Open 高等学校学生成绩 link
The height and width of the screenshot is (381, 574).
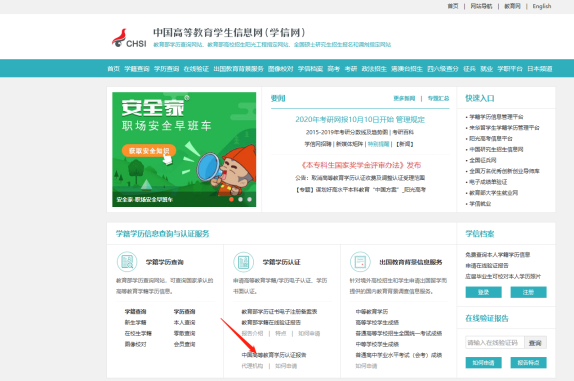click(377, 322)
